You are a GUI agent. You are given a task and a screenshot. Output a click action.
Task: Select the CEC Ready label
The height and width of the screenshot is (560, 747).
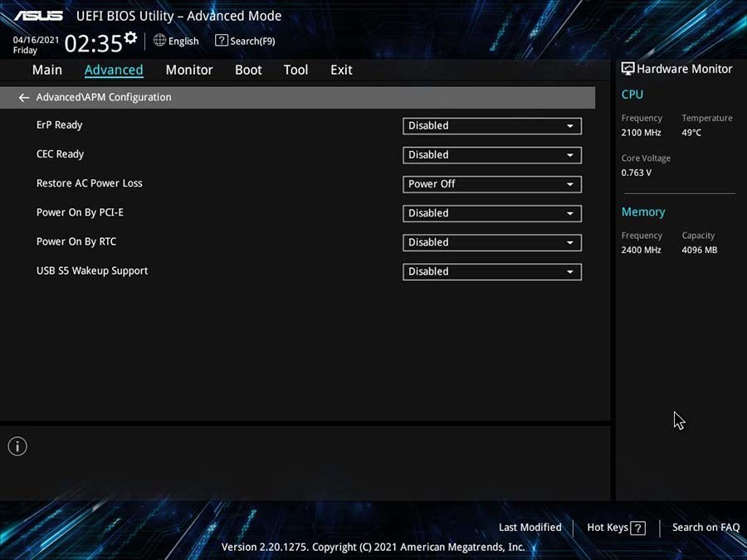click(x=60, y=154)
